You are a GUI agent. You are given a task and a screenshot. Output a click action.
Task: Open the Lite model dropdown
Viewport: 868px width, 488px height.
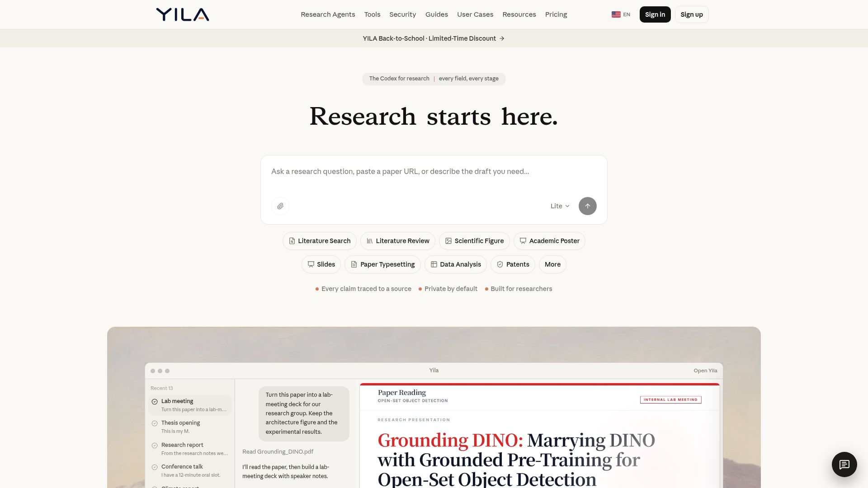coord(560,206)
